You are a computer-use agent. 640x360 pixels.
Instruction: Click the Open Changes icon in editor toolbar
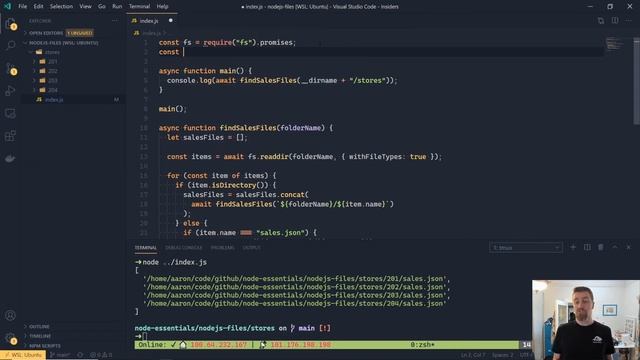pos(600,20)
